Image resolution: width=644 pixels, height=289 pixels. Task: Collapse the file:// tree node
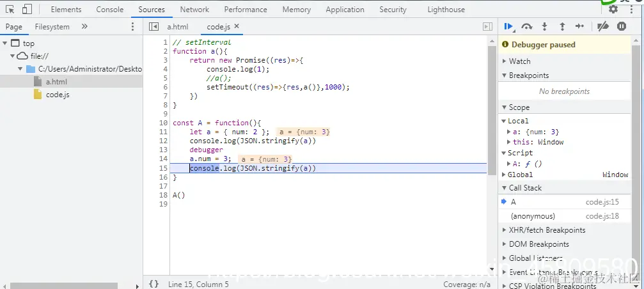(x=13, y=56)
